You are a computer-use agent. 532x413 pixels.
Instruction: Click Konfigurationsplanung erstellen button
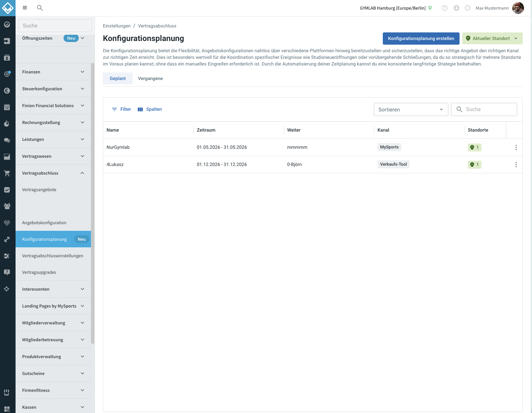pyautogui.click(x=421, y=38)
